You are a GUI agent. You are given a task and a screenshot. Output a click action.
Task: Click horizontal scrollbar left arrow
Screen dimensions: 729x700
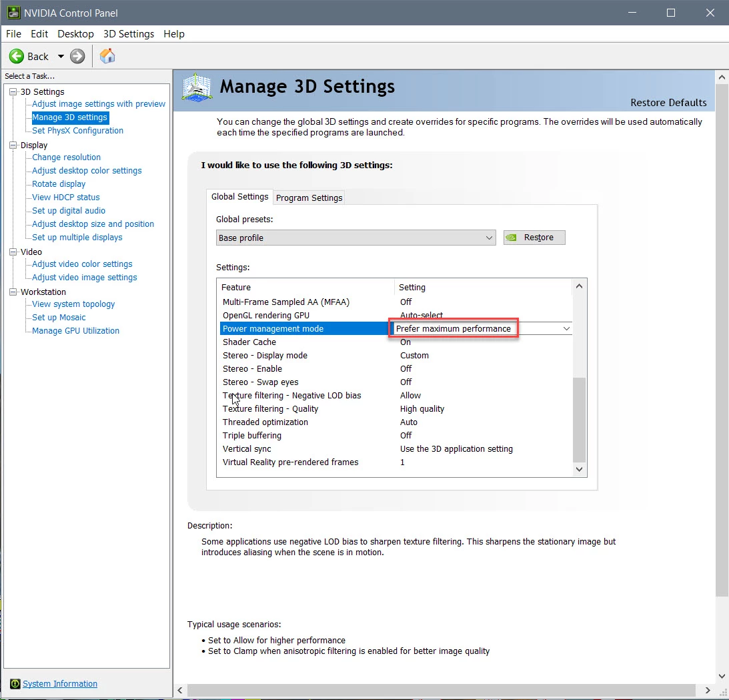pyautogui.click(x=180, y=690)
